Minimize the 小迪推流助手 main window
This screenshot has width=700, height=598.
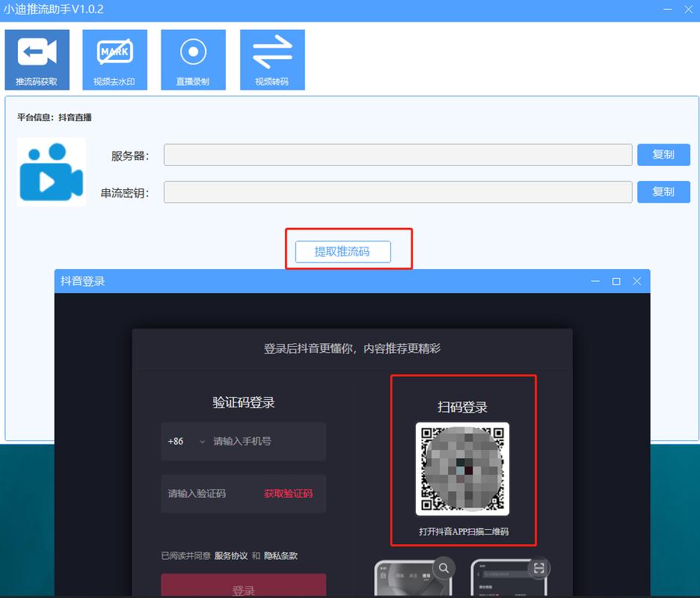tap(668, 10)
